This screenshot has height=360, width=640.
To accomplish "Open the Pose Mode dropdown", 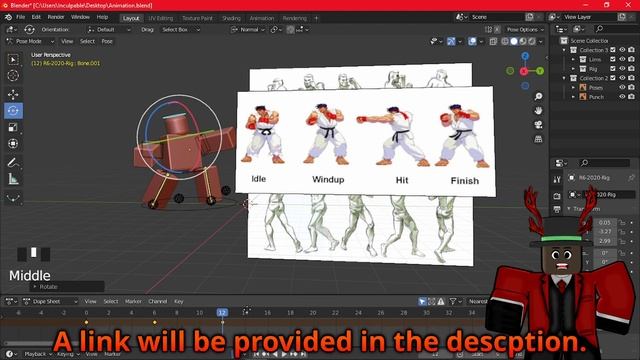I will (x=30, y=41).
